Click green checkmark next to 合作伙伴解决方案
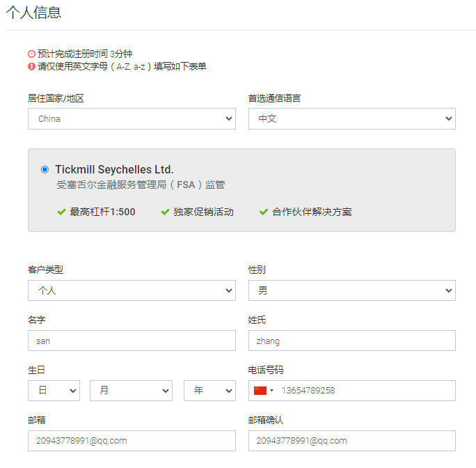The image size is (476, 468). pyautogui.click(x=263, y=212)
